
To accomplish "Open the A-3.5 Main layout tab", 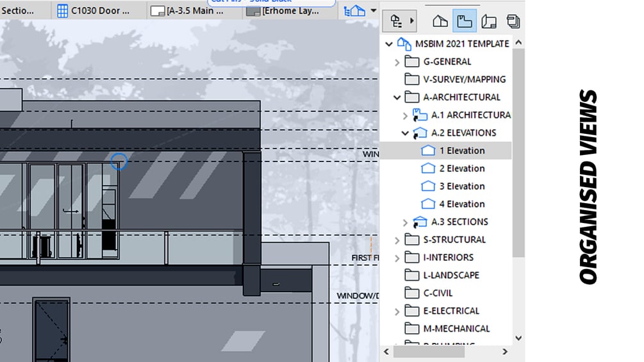I will pos(194,11).
